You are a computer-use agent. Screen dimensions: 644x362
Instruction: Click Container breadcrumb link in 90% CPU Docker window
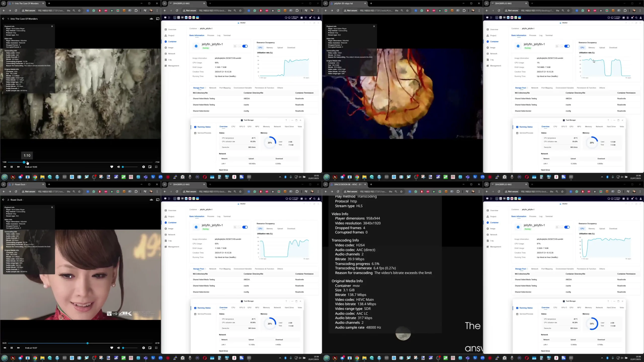[x=193, y=29]
